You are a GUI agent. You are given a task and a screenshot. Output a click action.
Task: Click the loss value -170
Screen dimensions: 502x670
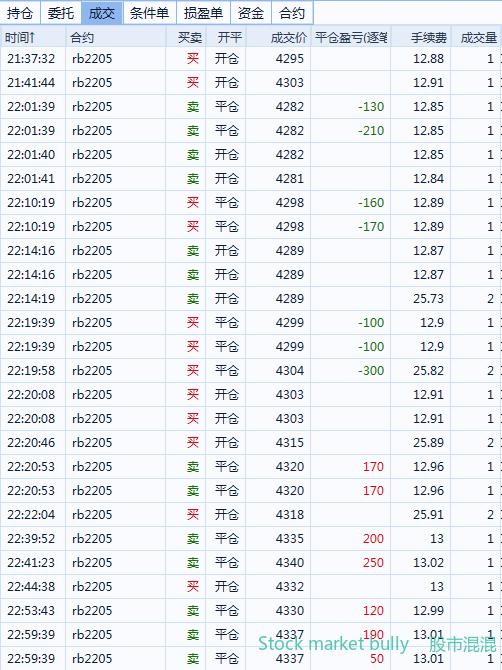pos(371,226)
